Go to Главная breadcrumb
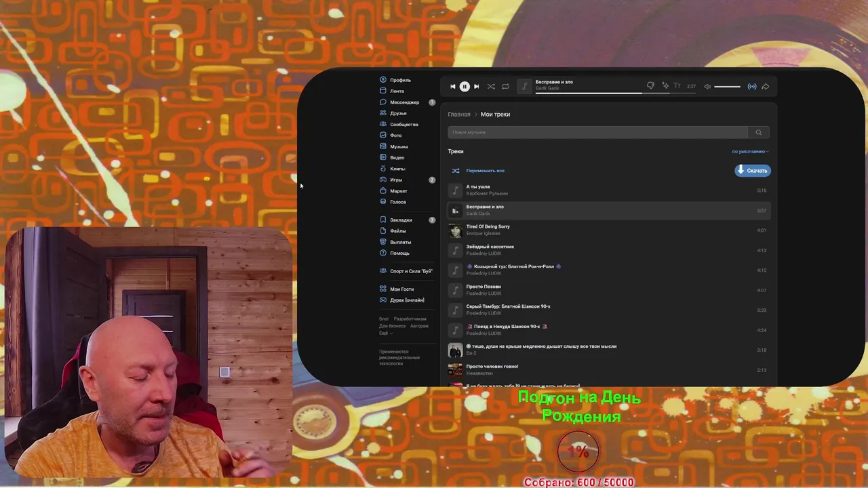The width and height of the screenshot is (868, 488). coord(459,115)
